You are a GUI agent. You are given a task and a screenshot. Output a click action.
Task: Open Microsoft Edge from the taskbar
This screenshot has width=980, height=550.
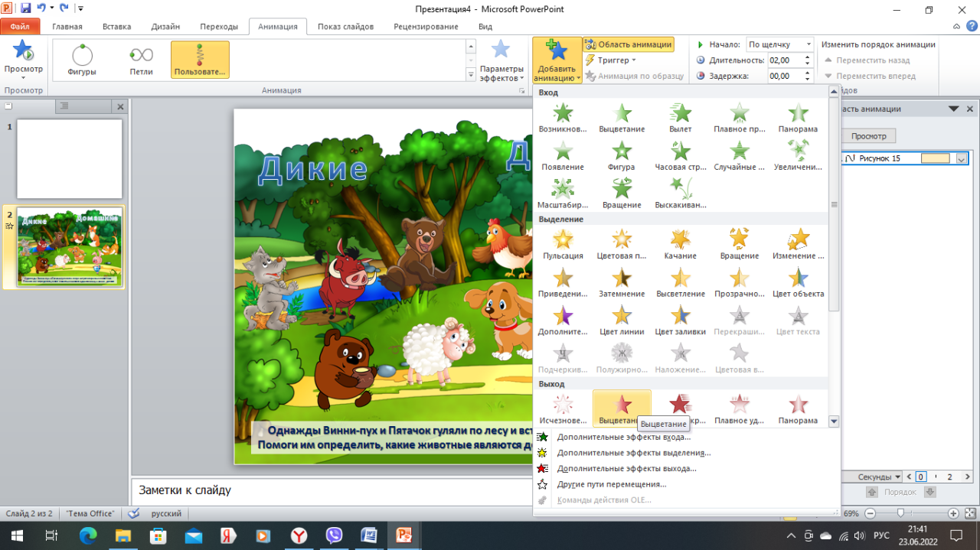(88, 535)
